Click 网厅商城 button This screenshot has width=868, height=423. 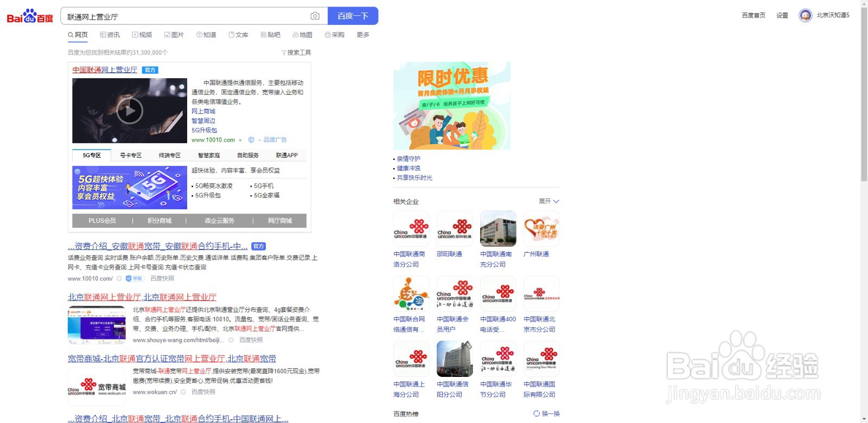(280, 221)
